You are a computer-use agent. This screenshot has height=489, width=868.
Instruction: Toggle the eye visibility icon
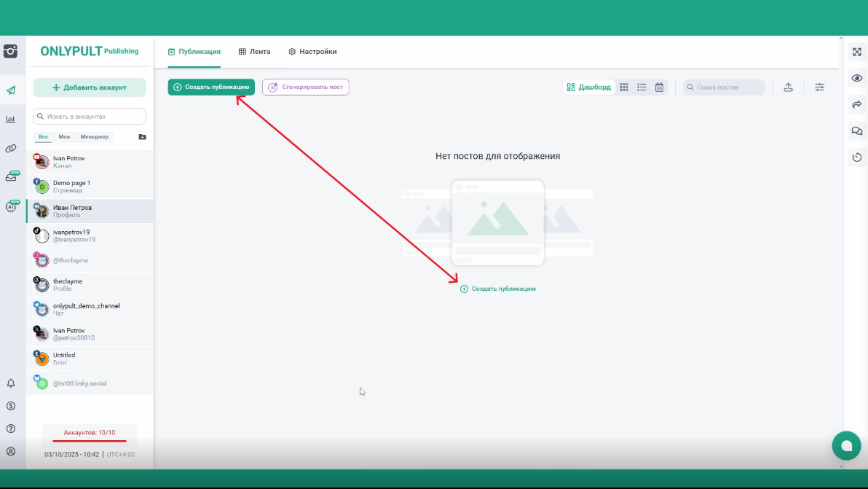856,78
